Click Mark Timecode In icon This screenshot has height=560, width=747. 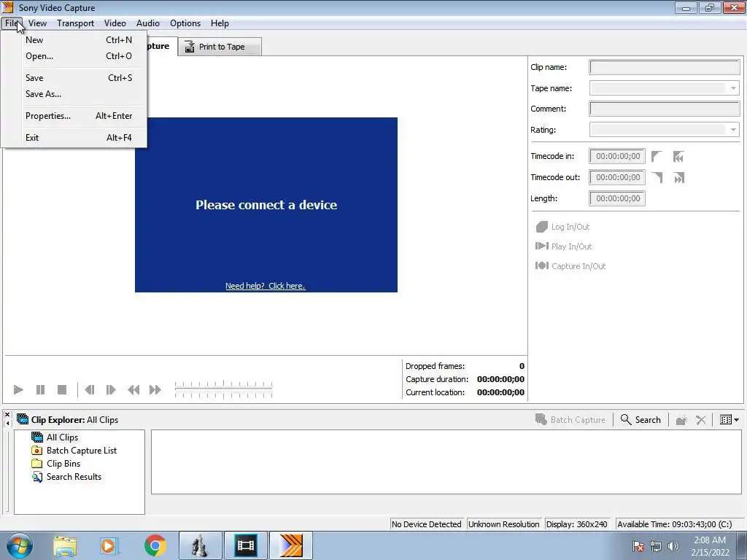657,156
